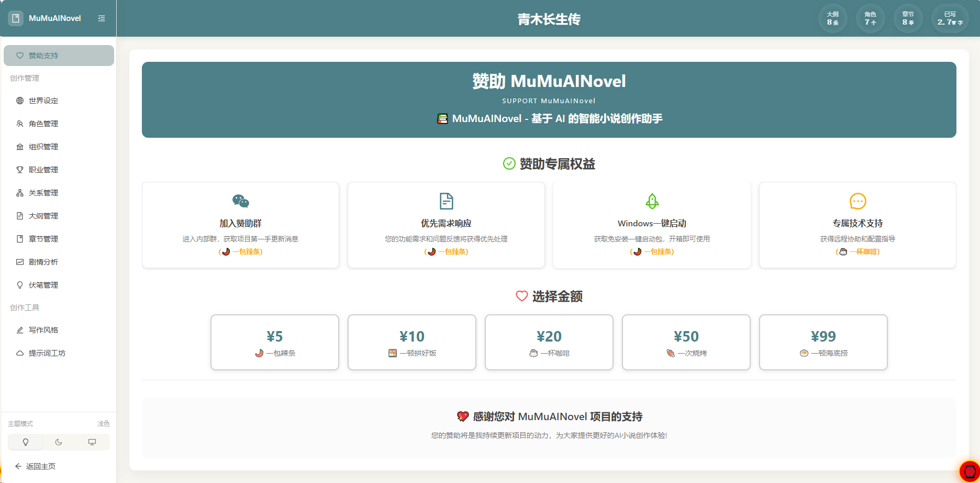This screenshot has height=483, width=980.
Task: Click the cloud icon for 提示词工坊
Action: click(20, 353)
